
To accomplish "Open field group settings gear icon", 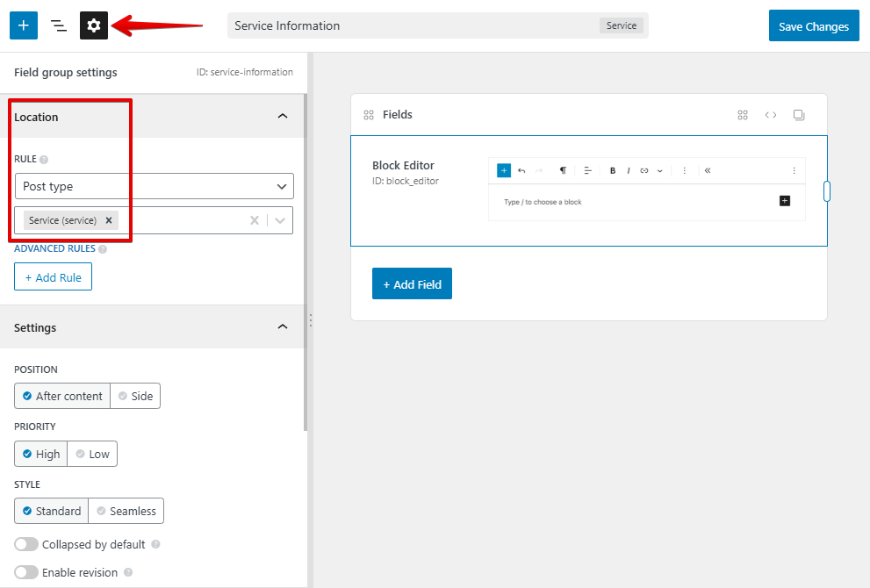I will pyautogui.click(x=94, y=25).
